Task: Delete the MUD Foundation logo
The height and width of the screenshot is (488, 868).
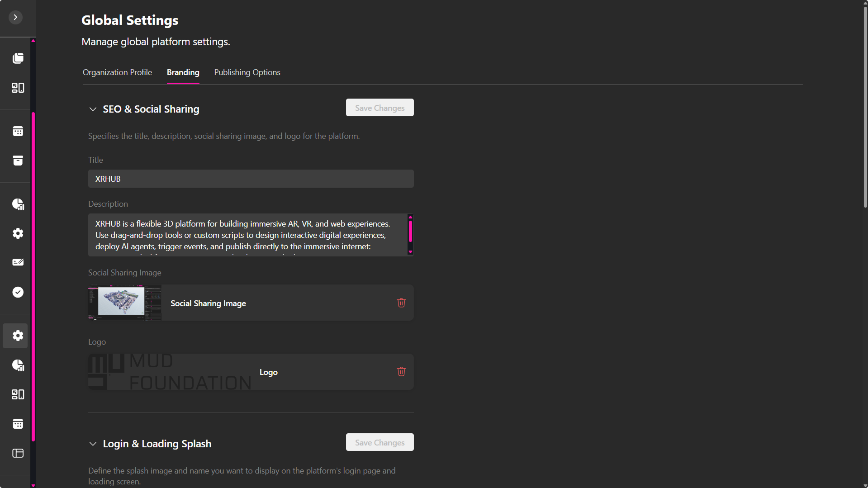Action: click(401, 372)
